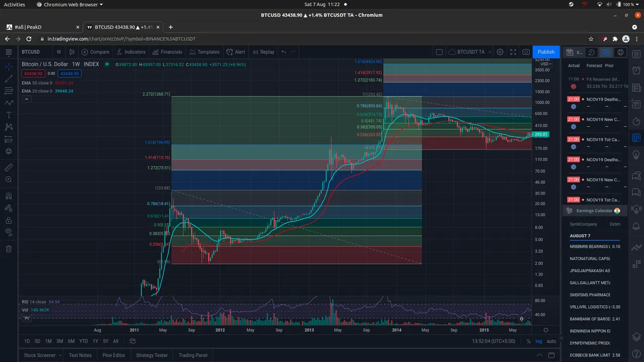
Task: Start Bar Replay mode
Action: (263, 52)
